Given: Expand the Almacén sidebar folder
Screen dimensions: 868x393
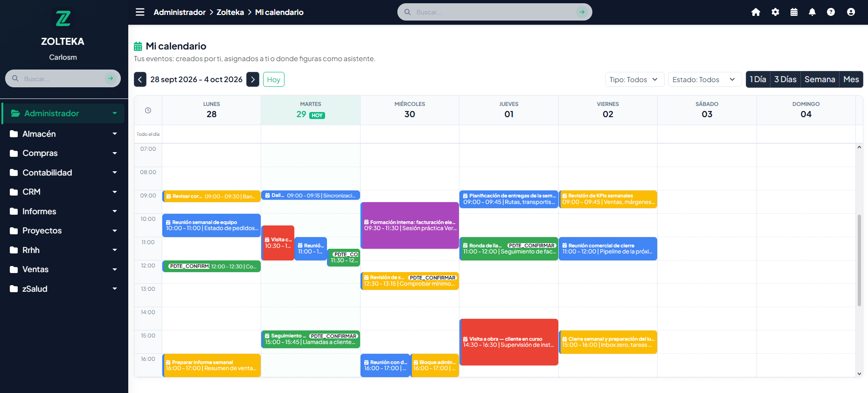Looking at the screenshot, I should pos(63,134).
